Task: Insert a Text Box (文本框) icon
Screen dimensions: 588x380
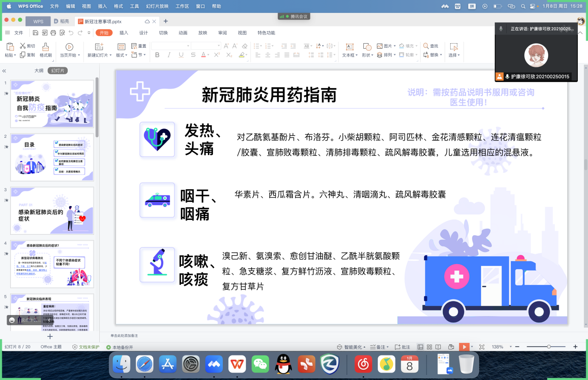Action: point(350,46)
